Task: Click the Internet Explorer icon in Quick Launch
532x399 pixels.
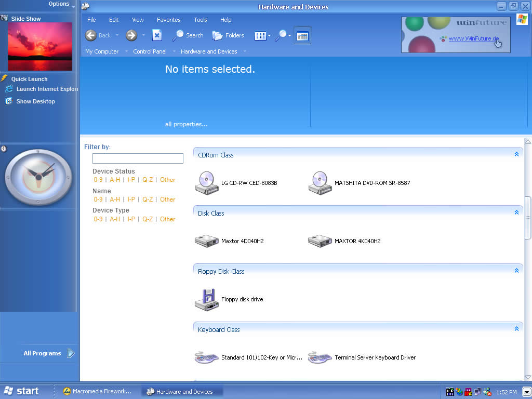Action: coord(9,89)
